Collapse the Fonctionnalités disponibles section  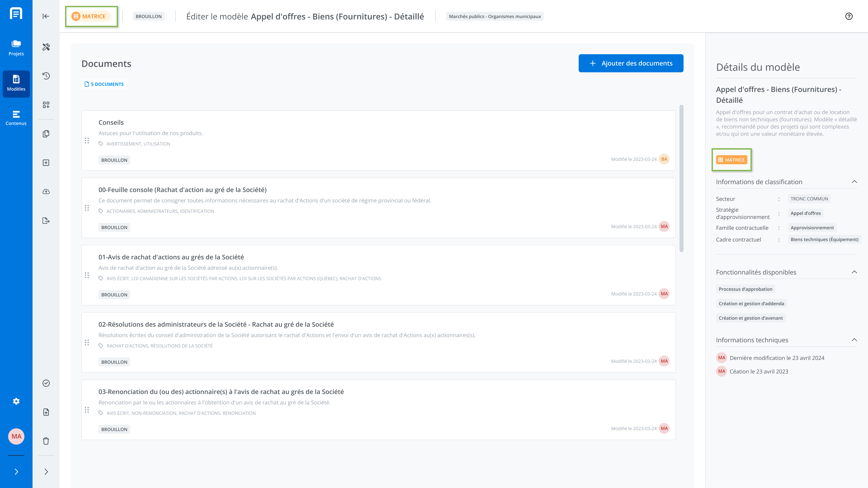(854, 272)
